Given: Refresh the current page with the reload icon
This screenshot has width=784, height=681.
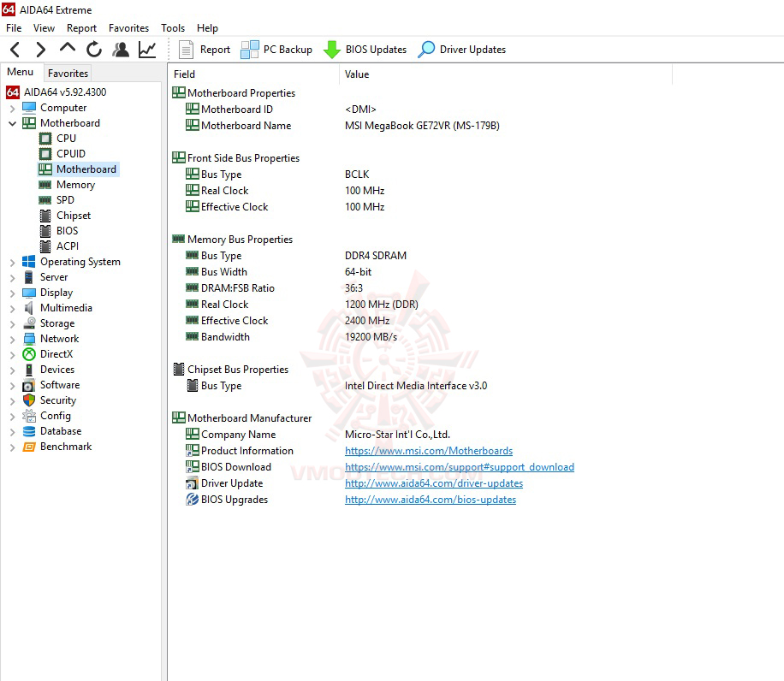Looking at the screenshot, I should (93, 50).
